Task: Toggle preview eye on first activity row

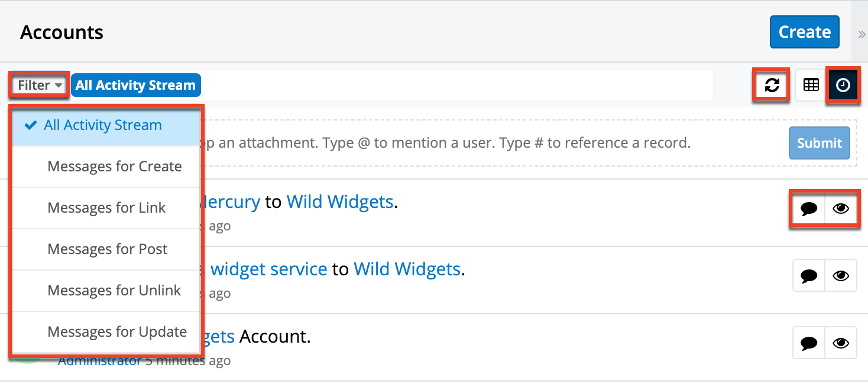Action: tap(841, 209)
